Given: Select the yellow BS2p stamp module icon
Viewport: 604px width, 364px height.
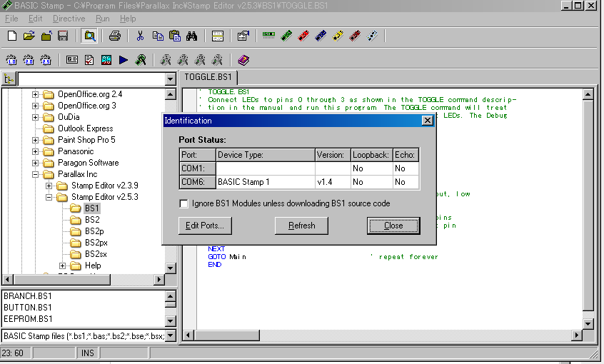Looking at the screenshot, I should (338, 36).
